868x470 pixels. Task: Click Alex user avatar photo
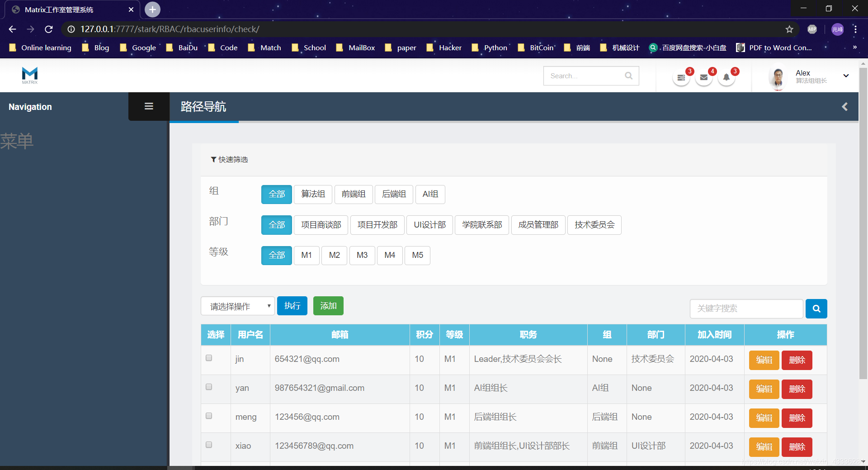(778, 78)
